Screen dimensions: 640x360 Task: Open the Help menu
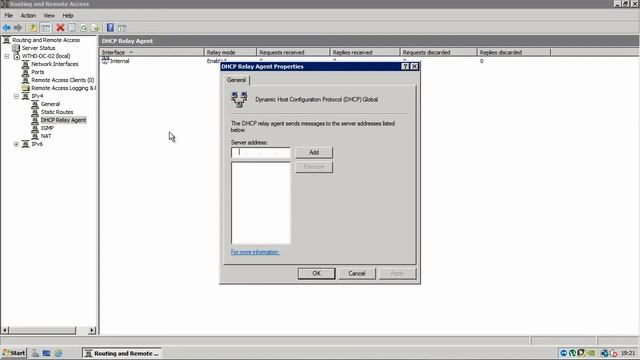(68, 16)
